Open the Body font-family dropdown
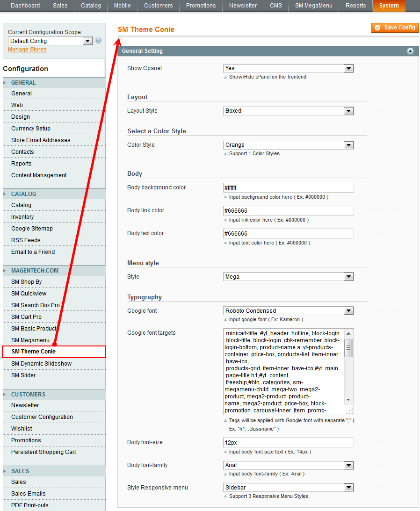 pos(288,465)
